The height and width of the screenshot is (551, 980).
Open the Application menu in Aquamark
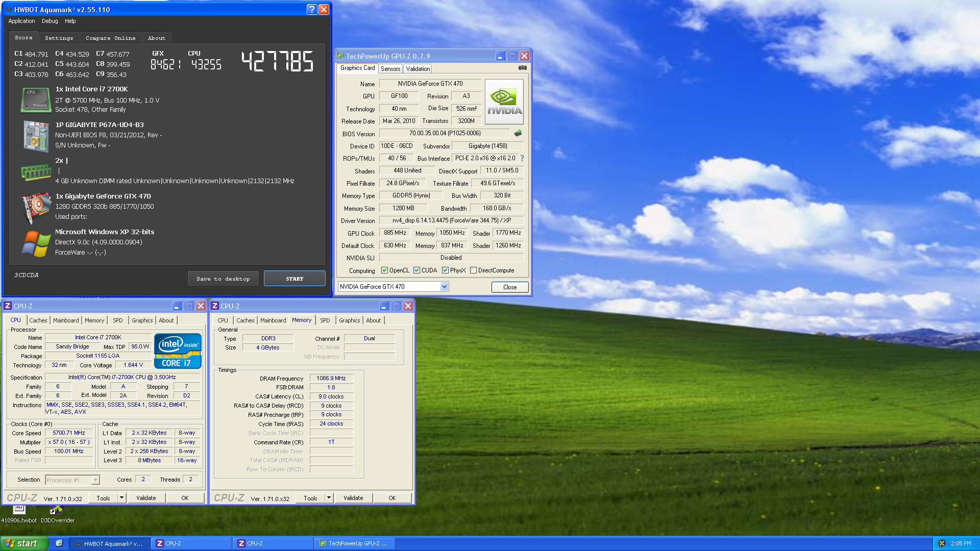pyautogui.click(x=21, y=21)
